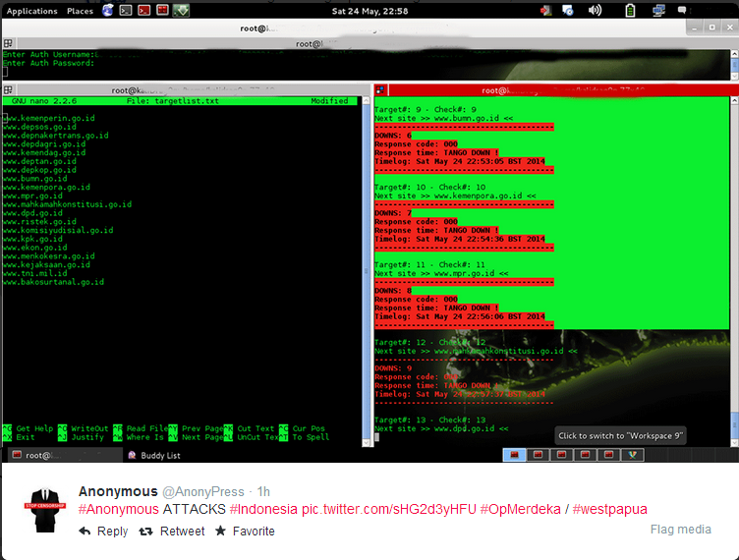Click the blue update notifier tray icon
Screen dimensions: 739x560
[x=568, y=11]
